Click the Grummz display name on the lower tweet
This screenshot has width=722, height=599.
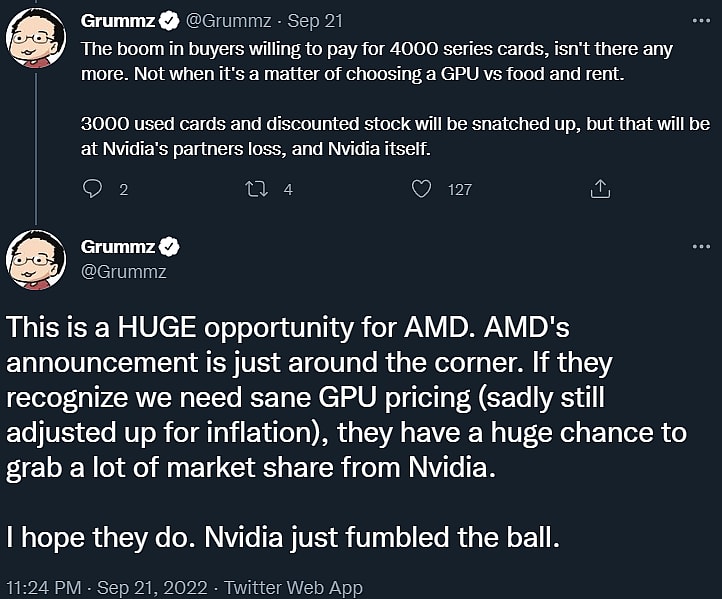117,247
